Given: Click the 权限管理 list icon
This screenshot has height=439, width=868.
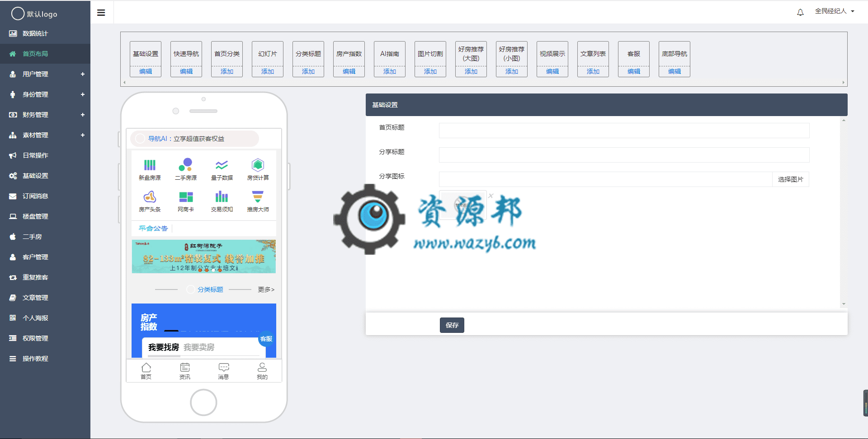Looking at the screenshot, I should coord(13,338).
